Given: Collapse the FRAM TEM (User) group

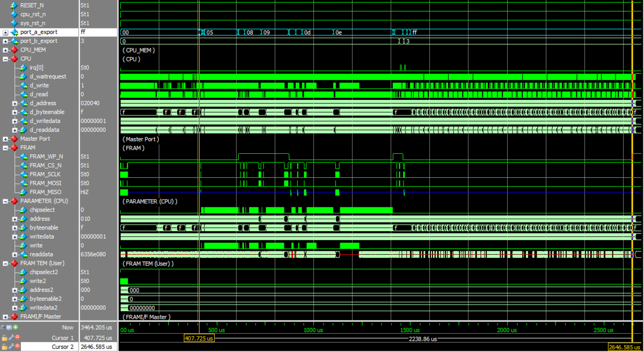Looking at the screenshot, I should click(5, 263).
